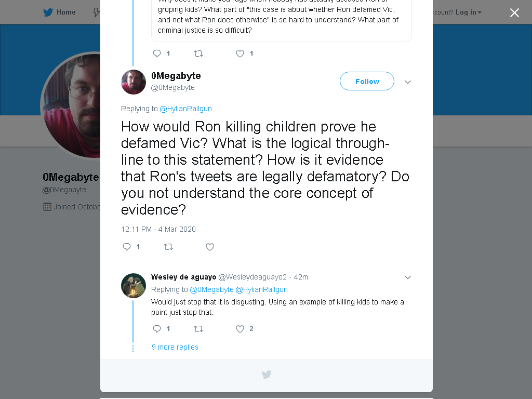Retweet 0Megabyte's main tweet
The image size is (532, 399).
click(x=168, y=247)
